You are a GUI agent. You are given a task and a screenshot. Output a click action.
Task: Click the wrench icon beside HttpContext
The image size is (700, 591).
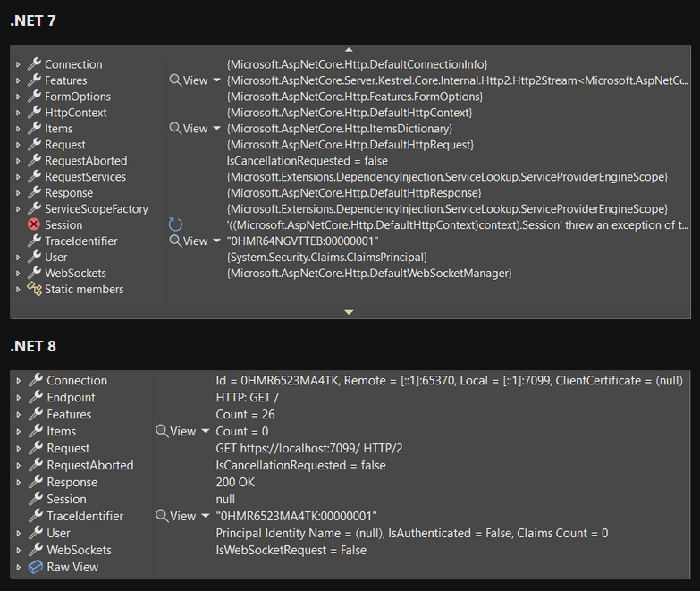pyautogui.click(x=34, y=112)
